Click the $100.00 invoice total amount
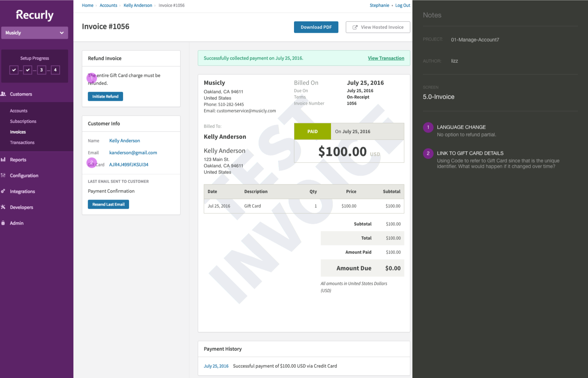This screenshot has height=378, width=588. 342,152
